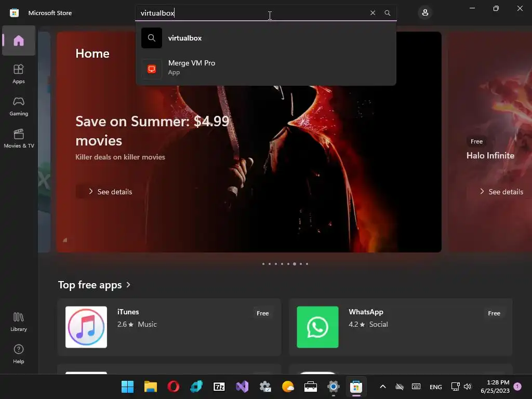Click the Microsoft Store taskbar icon
Viewport: 532px width, 399px height.
coord(356,387)
